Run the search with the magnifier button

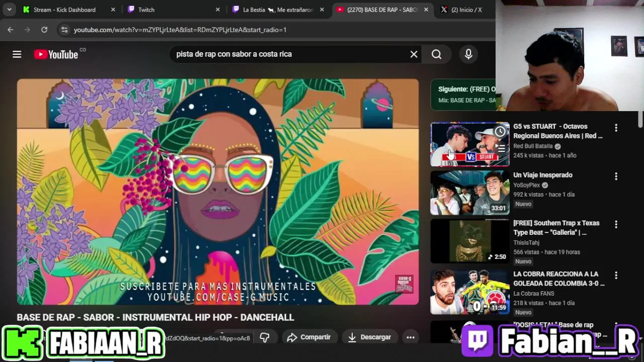tap(436, 54)
